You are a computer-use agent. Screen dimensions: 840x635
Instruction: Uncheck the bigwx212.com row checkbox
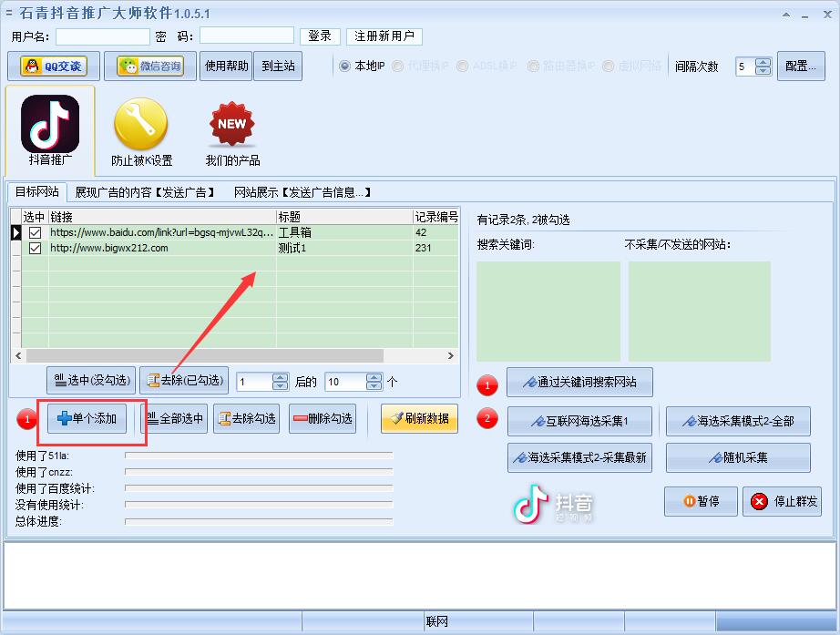35,248
